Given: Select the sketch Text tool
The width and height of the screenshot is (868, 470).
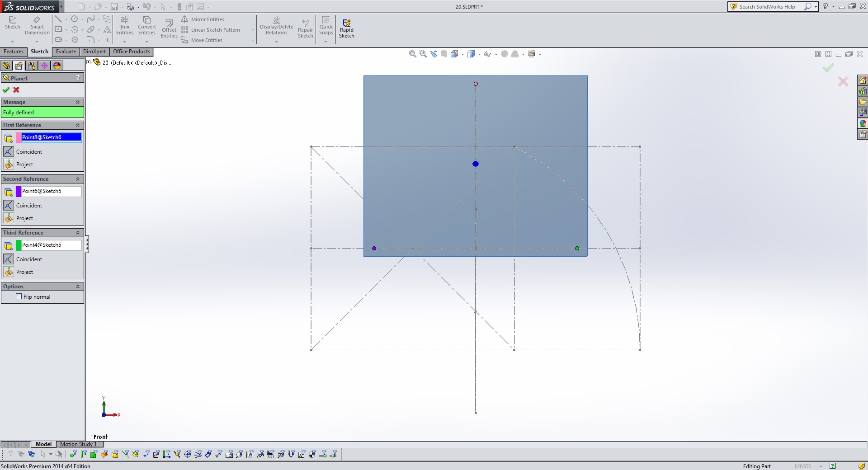Looking at the screenshot, I should pyautogui.click(x=107, y=29).
